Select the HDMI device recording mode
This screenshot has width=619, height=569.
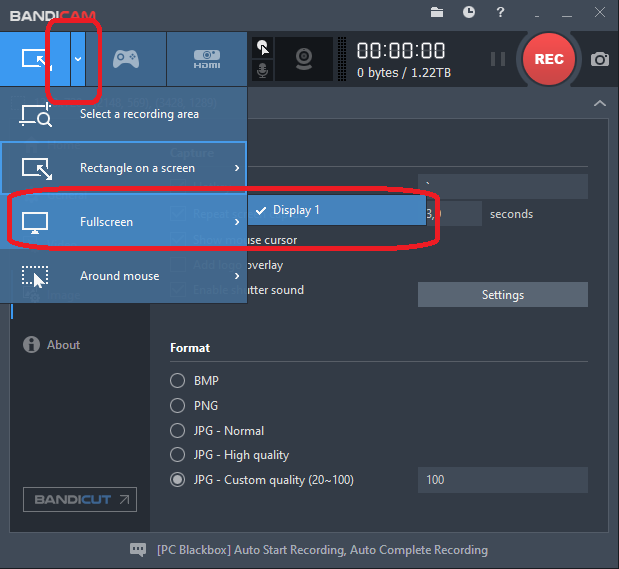point(206,58)
